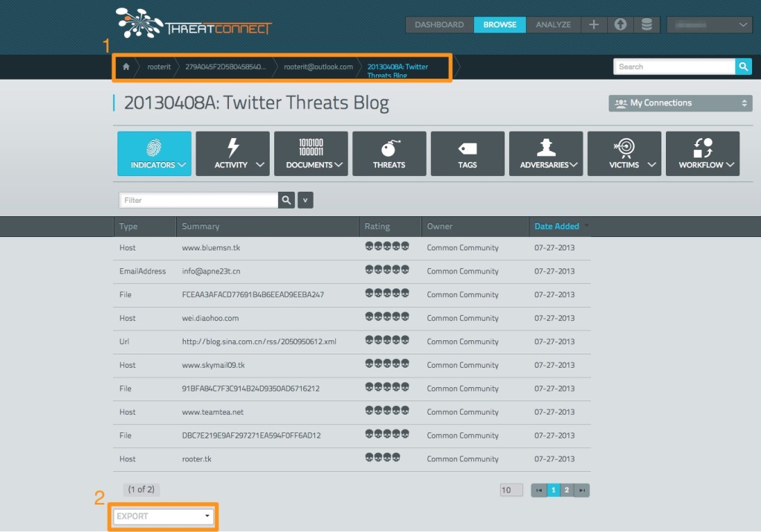The height and width of the screenshot is (532, 761).
Task: Expand filter options chevron button
Action: [x=305, y=200]
